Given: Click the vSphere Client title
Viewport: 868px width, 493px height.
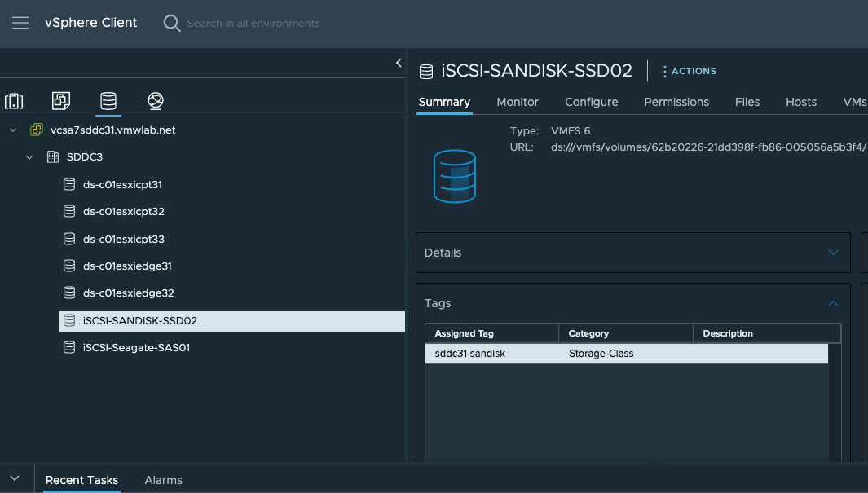Looking at the screenshot, I should point(90,23).
